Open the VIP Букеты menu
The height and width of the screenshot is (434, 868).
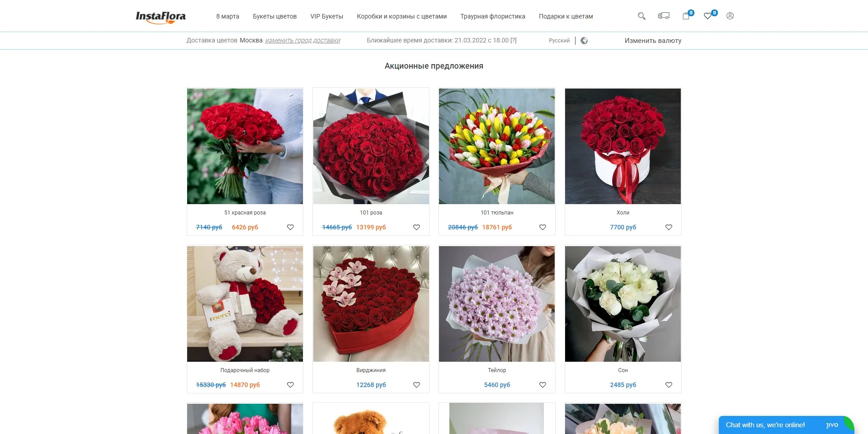pyautogui.click(x=327, y=16)
